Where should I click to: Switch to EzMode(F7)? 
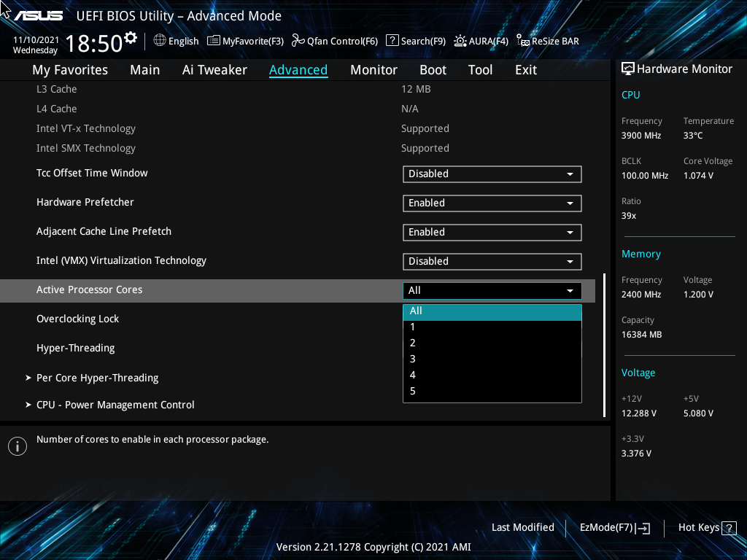tap(615, 528)
